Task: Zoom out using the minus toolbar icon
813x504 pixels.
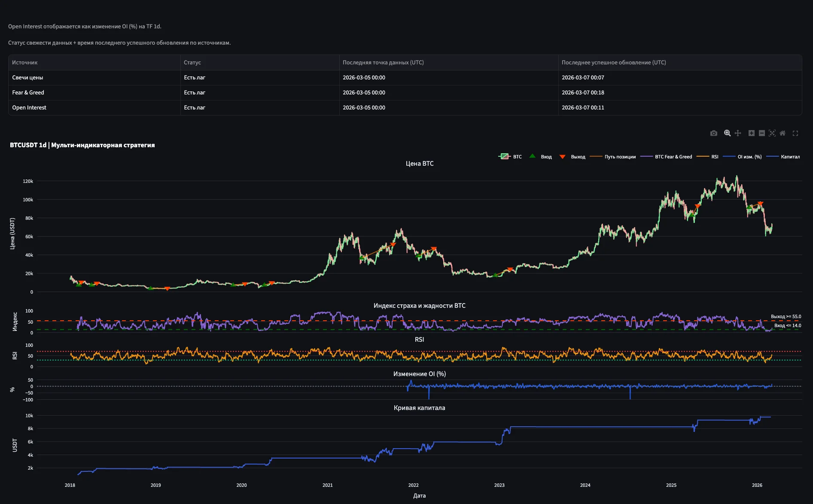Action: click(x=762, y=133)
